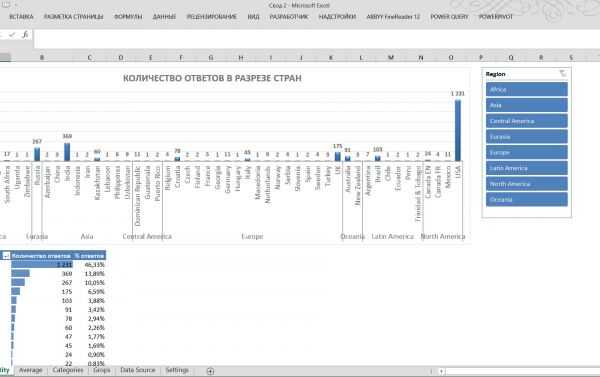Open the pivot table filter dropdown

(x=6, y=256)
